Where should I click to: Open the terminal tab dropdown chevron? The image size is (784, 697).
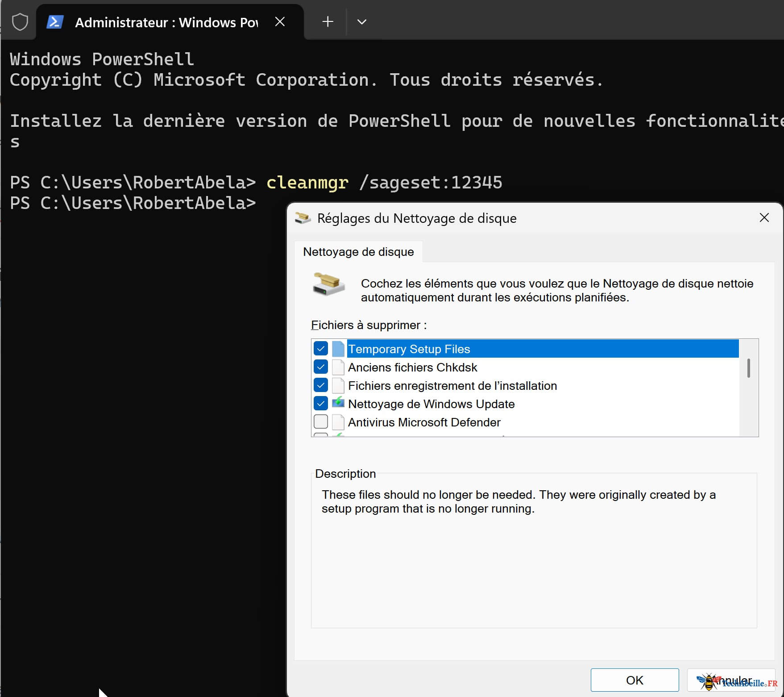click(362, 21)
